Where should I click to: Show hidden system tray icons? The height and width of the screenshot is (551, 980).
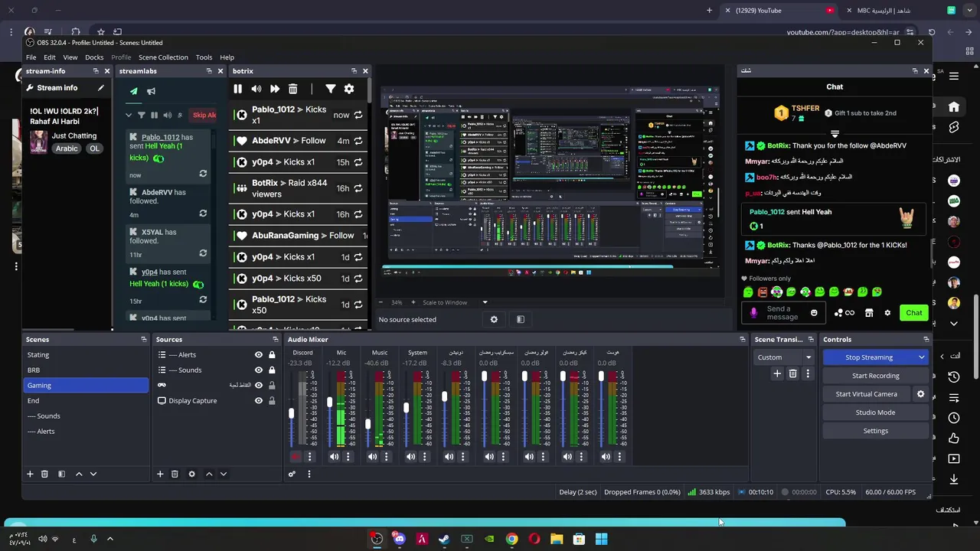point(109,539)
